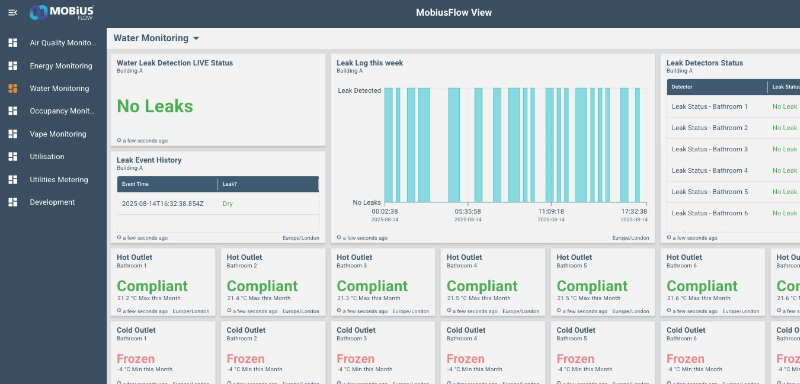The height and width of the screenshot is (384, 800).
Task: Collapse the sidebar with the menu icon
Action: coord(13,13)
